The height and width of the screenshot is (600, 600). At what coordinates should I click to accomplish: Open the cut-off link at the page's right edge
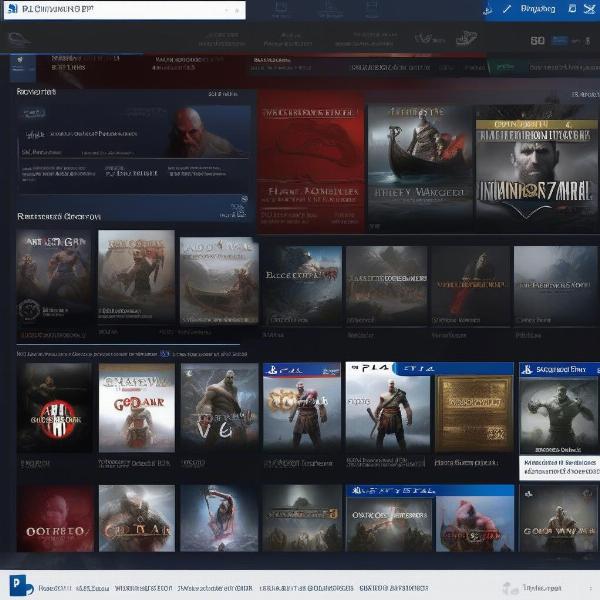point(585,94)
